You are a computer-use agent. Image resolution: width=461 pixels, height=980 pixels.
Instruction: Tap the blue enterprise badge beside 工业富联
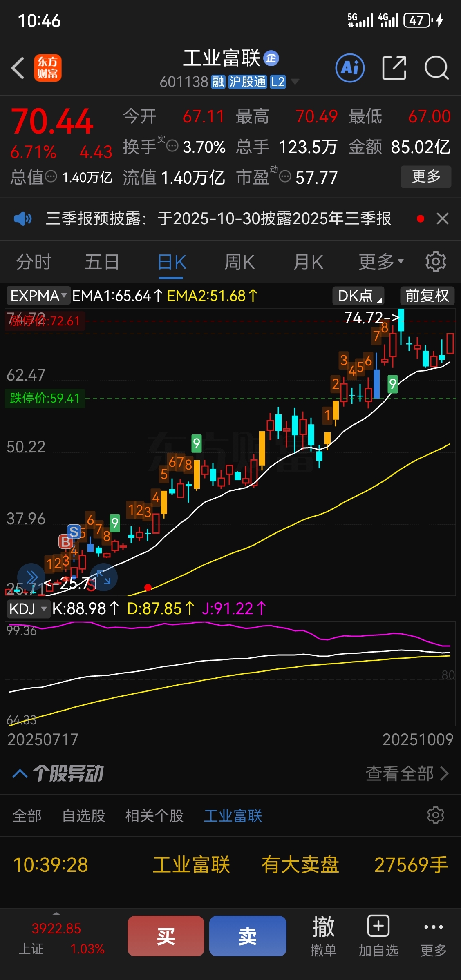pos(271,58)
